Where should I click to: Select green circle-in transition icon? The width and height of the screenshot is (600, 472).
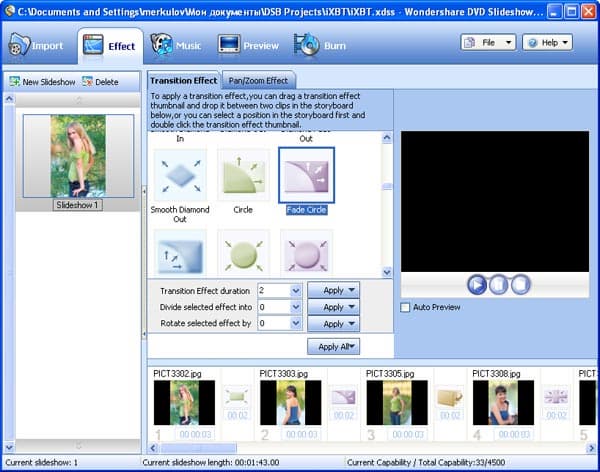click(243, 253)
